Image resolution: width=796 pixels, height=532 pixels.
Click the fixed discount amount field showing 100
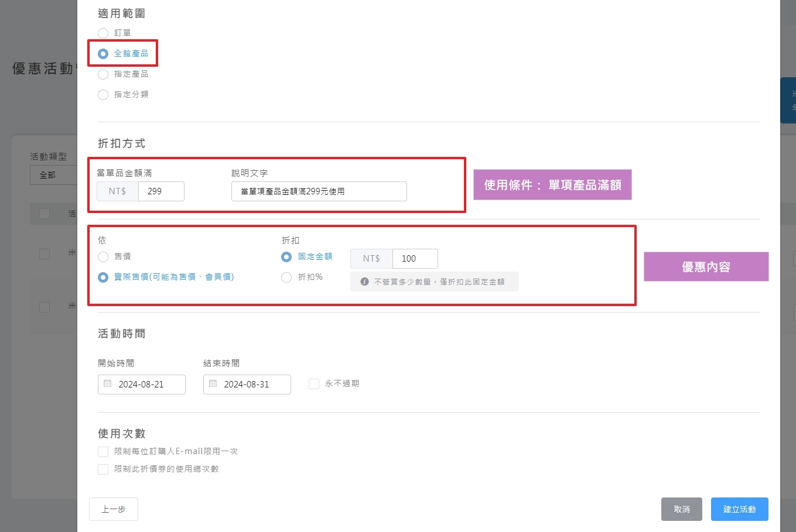click(x=415, y=258)
